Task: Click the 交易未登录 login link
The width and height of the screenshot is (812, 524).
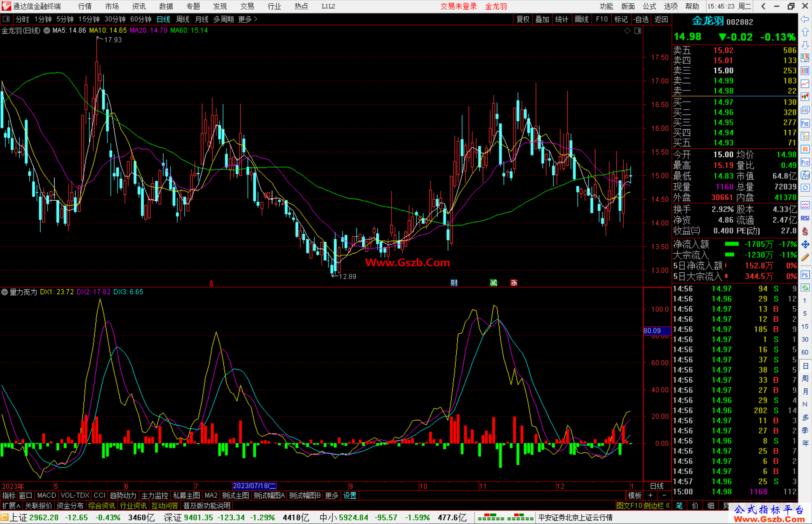Action: (x=459, y=6)
